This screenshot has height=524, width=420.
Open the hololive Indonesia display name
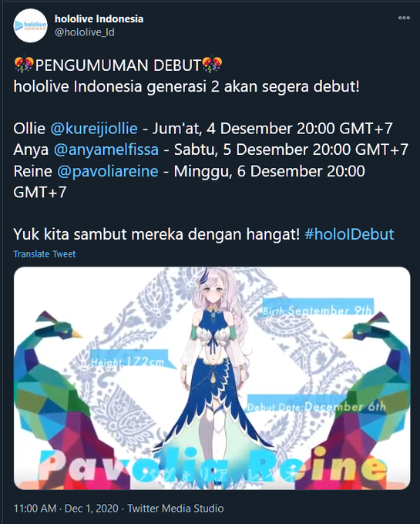click(99, 18)
